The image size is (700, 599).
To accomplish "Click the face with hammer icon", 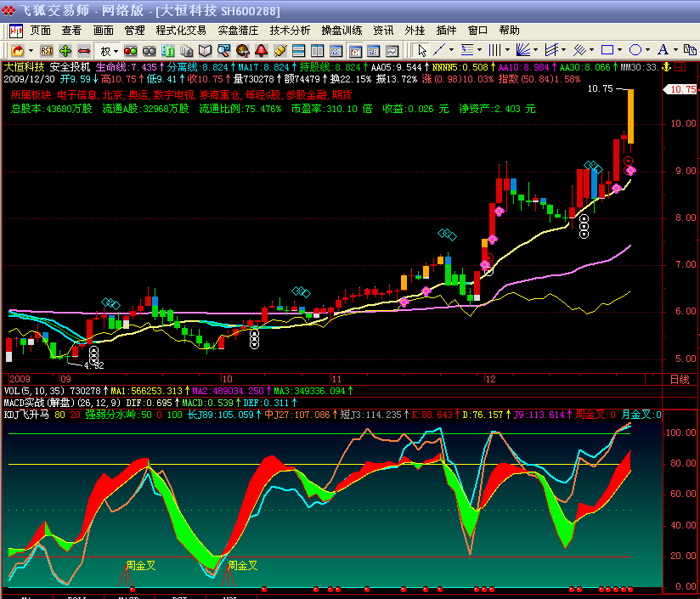I will coord(242,50).
